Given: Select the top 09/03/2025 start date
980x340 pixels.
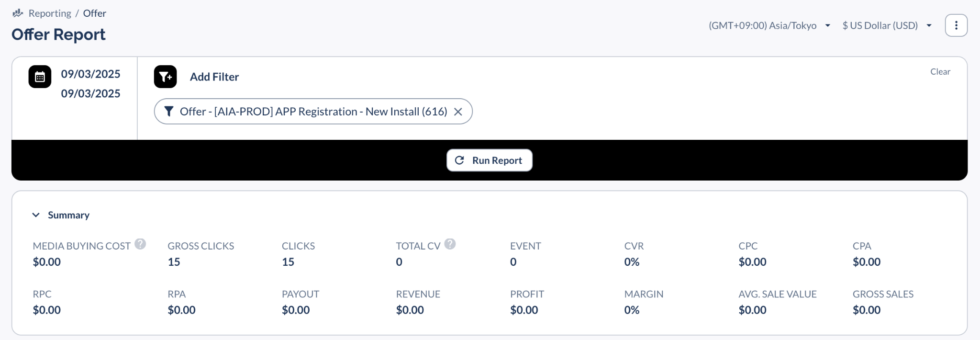Looking at the screenshot, I should (x=90, y=74).
